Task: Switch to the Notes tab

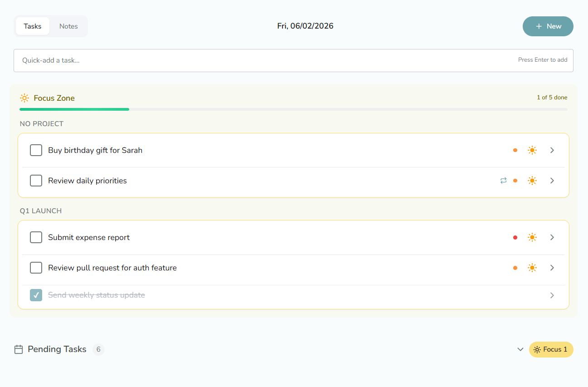Action: click(68, 26)
